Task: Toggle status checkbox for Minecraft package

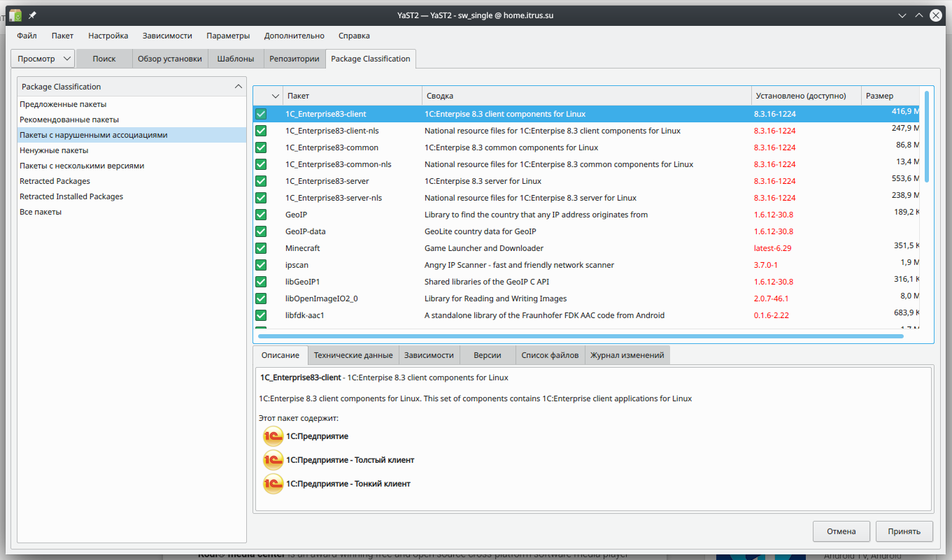Action: [261, 248]
